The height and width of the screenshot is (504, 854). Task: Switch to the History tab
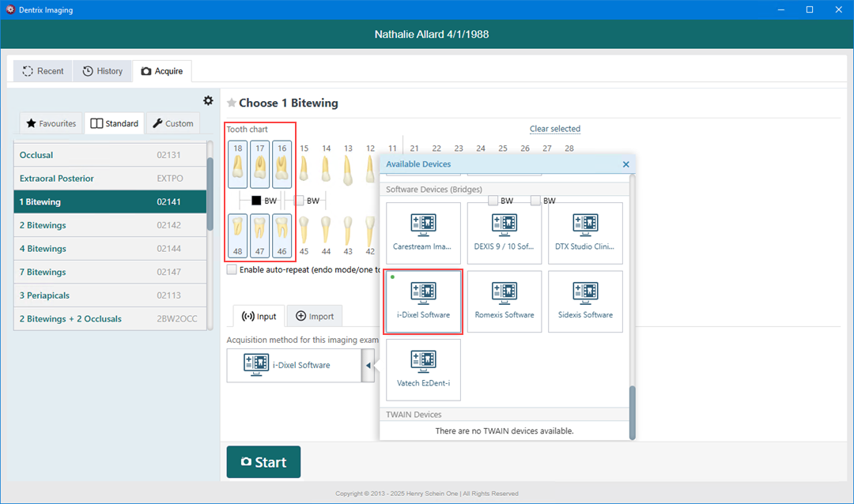(103, 71)
